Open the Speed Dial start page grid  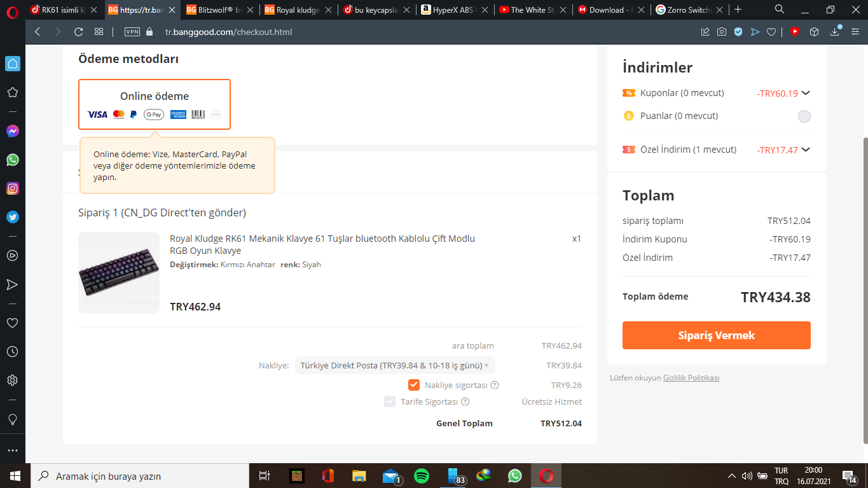point(99,32)
